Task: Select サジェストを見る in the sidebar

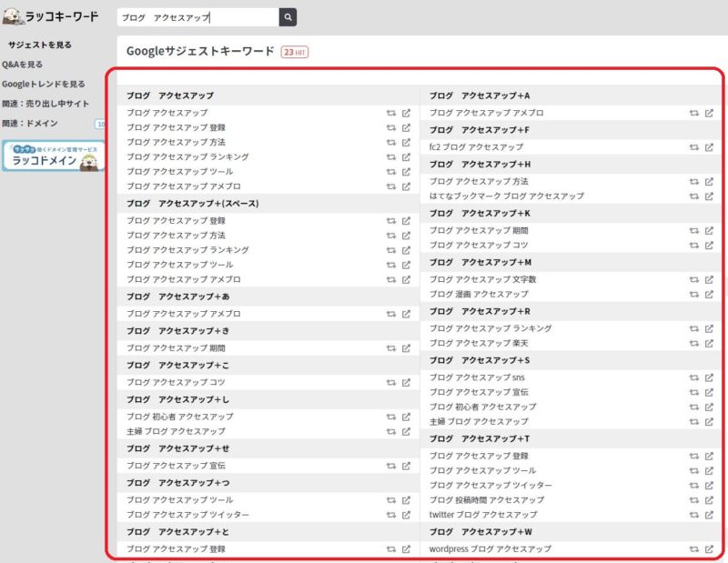Action: click(x=40, y=45)
